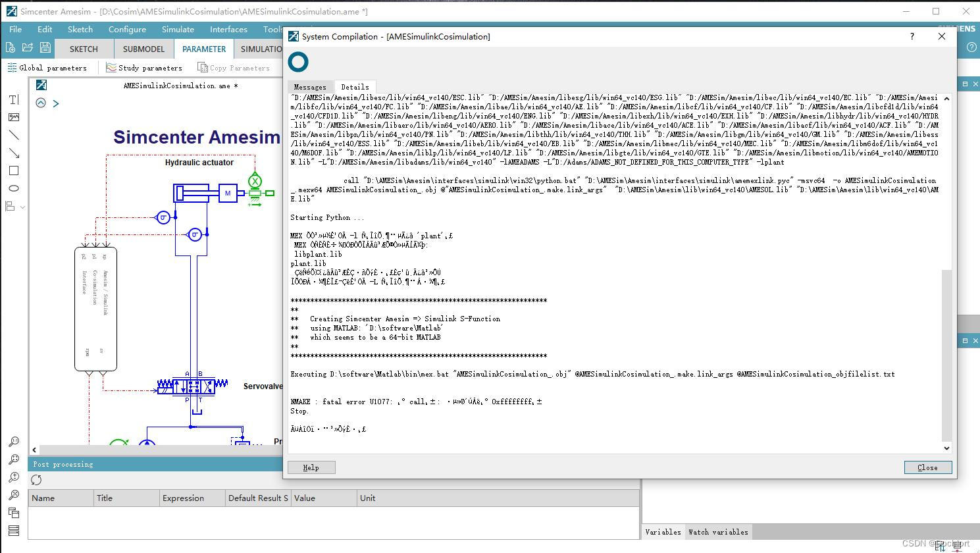The height and width of the screenshot is (553, 980).
Task: Select the Rectangle drawing tool
Action: click(14, 171)
